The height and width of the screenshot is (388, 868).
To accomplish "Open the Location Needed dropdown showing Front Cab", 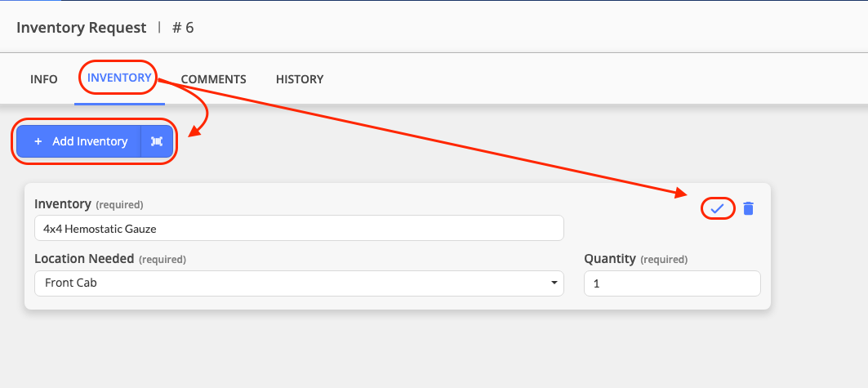I will click(x=299, y=283).
